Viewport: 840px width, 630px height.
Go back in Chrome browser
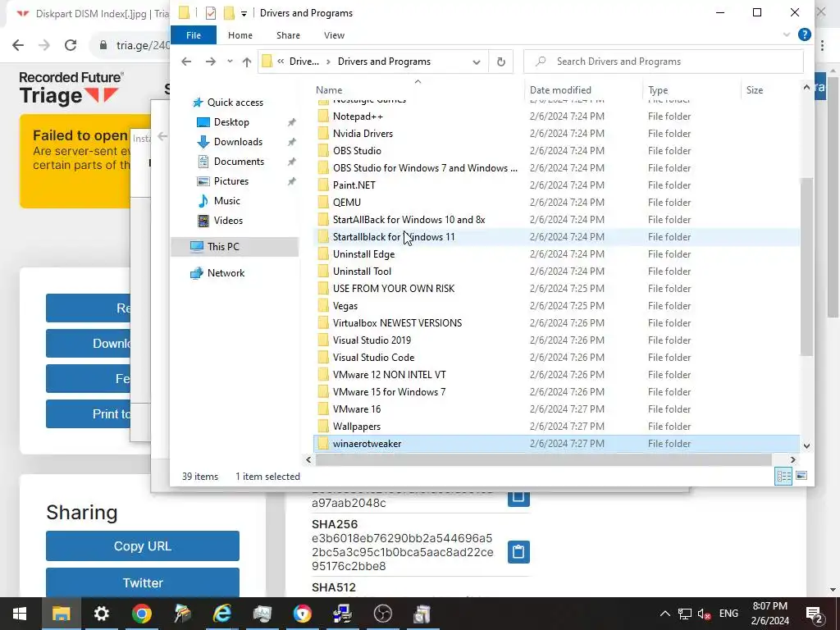pyautogui.click(x=18, y=46)
